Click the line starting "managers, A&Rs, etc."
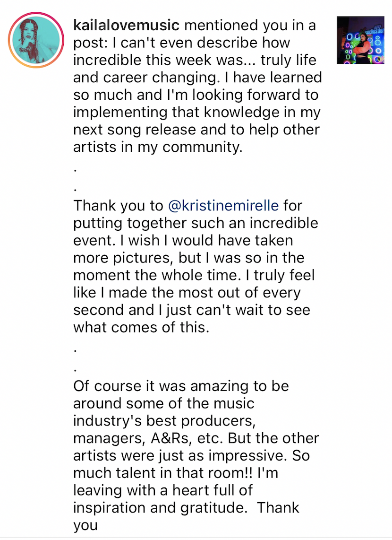This screenshot has width=392, height=540. click(x=196, y=438)
